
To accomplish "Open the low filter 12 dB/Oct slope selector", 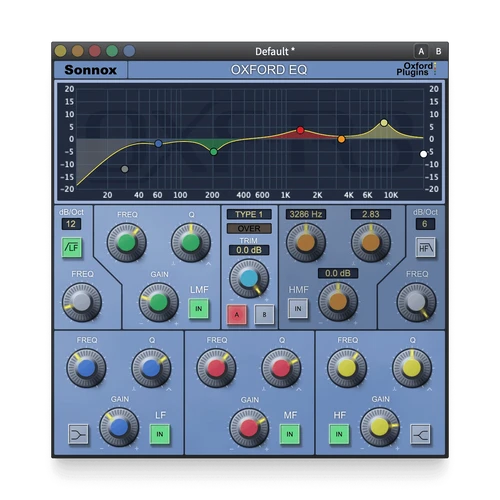I will [x=71, y=224].
